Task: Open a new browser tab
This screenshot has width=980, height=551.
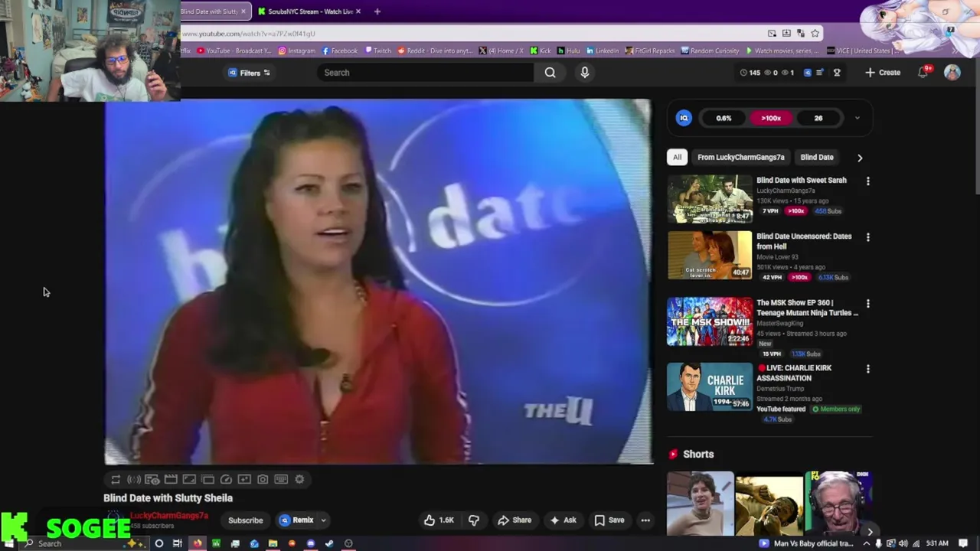Action: [x=378, y=11]
